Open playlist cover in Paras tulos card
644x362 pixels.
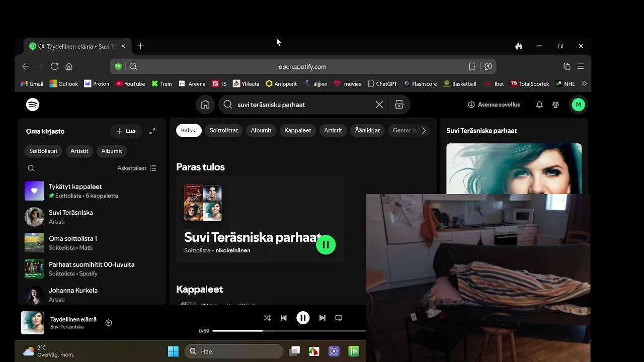203,203
